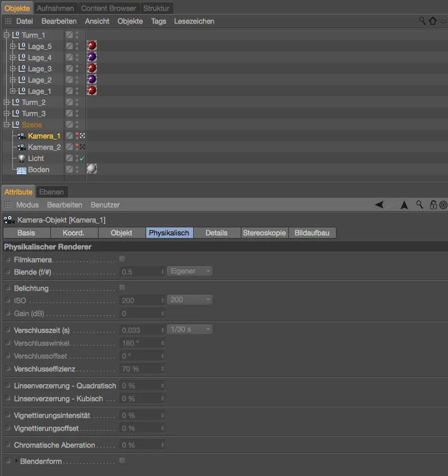The image size is (448, 476).
Task: Click the search icon in Attribute manager
Action: (x=419, y=205)
